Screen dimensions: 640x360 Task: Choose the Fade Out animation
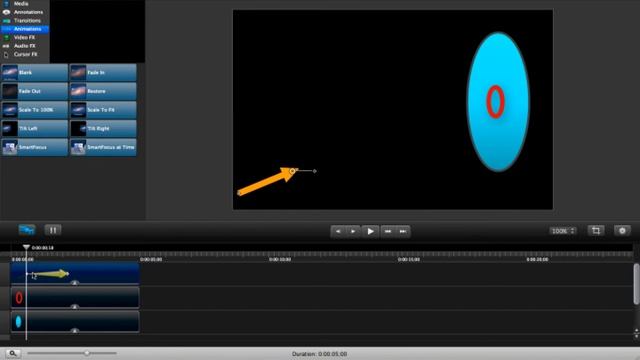click(x=35, y=91)
